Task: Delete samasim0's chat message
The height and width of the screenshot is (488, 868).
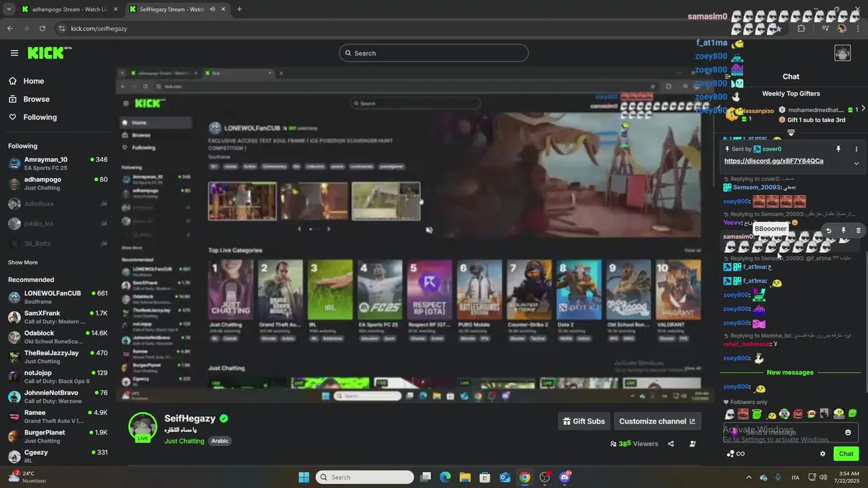Action: [x=858, y=230]
